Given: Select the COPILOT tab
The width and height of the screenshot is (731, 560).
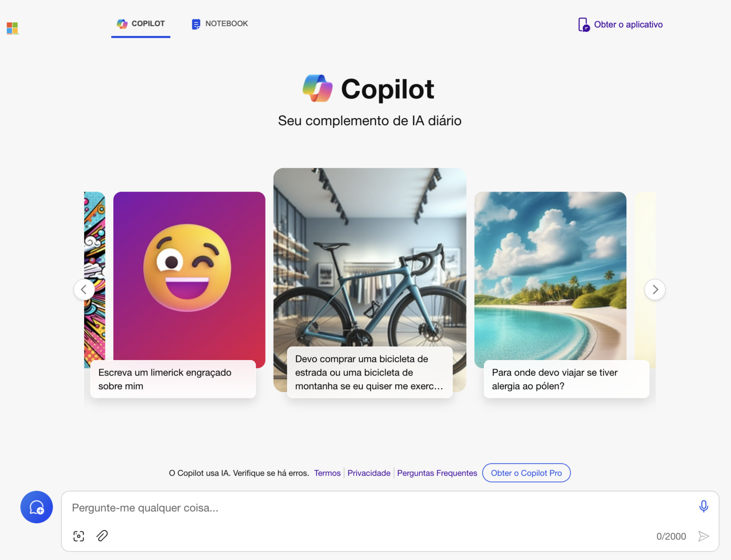Looking at the screenshot, I should pos(141,23).
